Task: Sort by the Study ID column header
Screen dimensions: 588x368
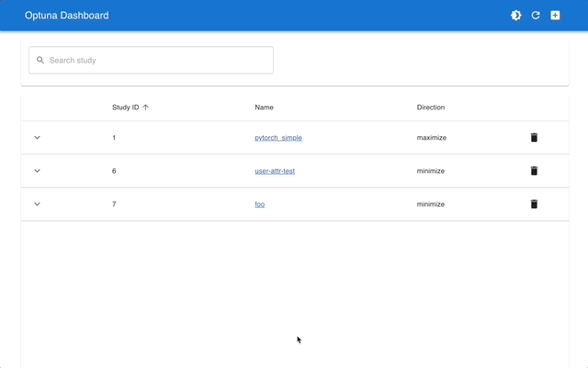Action: [x=125, y=108]
